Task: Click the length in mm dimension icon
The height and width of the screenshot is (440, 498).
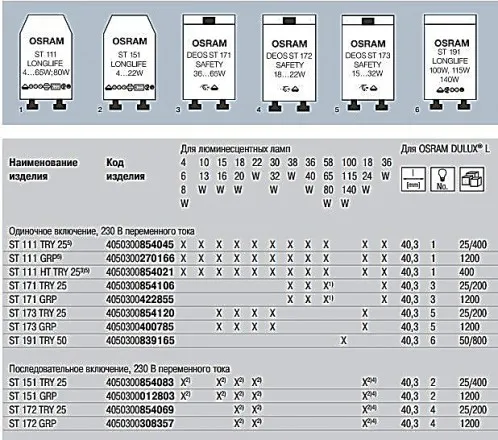Action: 413,179
